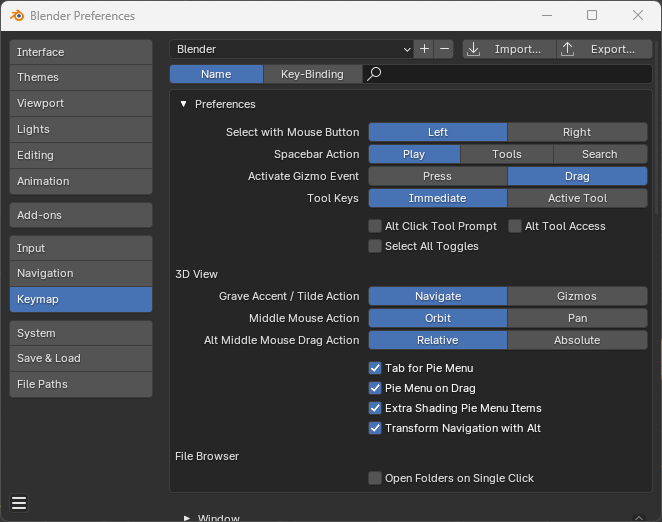Click the hamburger menu icon at bottom left
The height and width of the screenshot is (522, 662).
pos(19,503)
